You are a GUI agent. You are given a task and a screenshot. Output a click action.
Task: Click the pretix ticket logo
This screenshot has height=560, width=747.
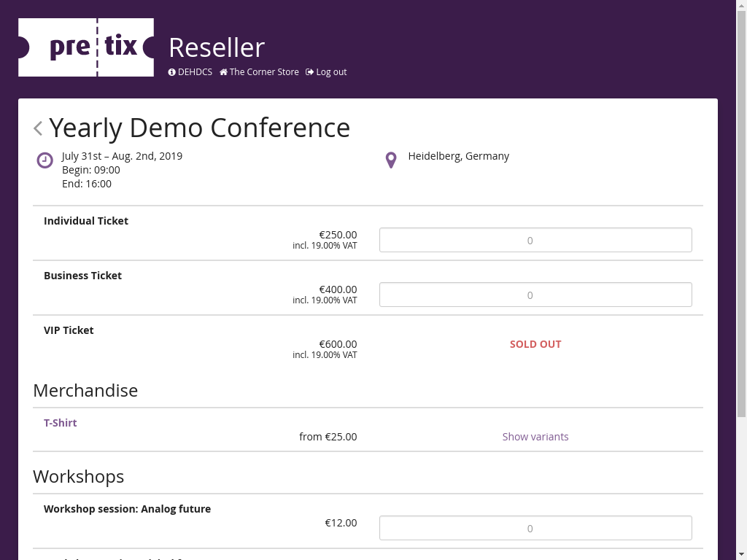click(x=86, y=47)
